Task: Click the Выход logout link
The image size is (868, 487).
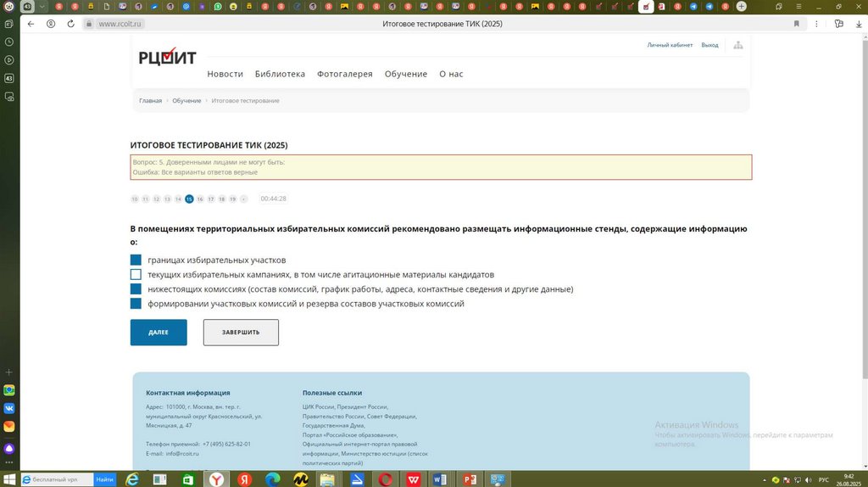Action: pos(709,45)
